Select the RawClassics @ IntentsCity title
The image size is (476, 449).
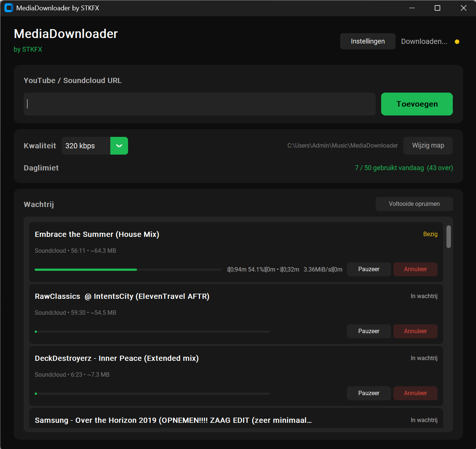tap(122, 296)
